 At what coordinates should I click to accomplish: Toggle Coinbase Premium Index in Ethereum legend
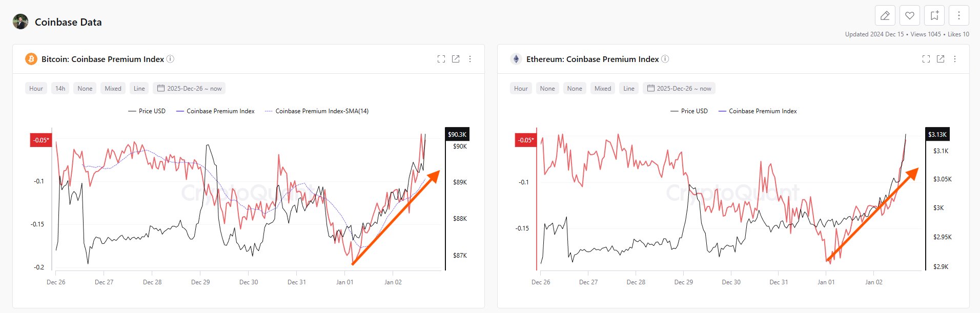pyautogui.click(x=758, y=111)
